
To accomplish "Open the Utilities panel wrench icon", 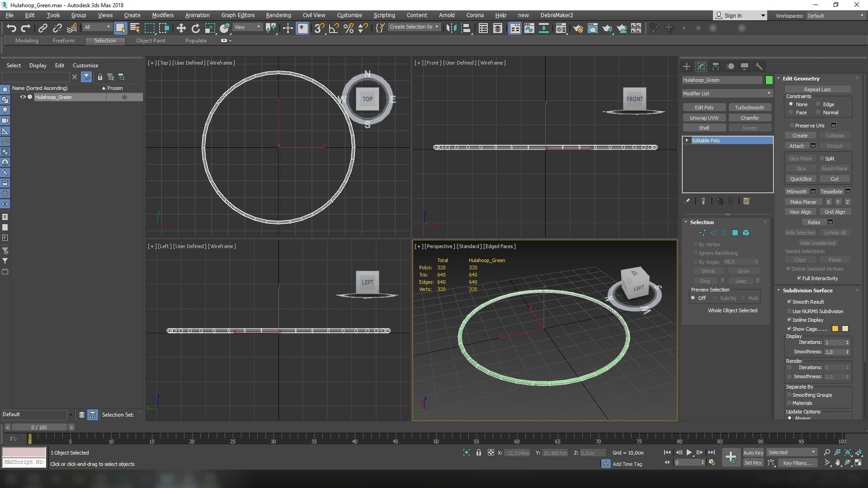I will [759, 66].
